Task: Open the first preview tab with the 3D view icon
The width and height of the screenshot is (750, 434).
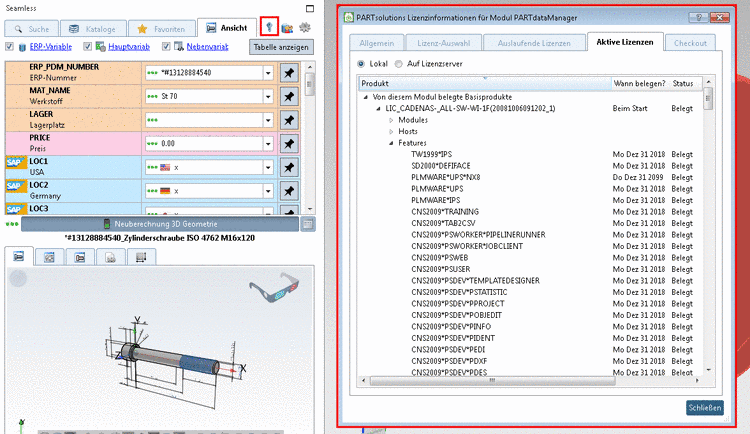Action: (x=19, y=256)
